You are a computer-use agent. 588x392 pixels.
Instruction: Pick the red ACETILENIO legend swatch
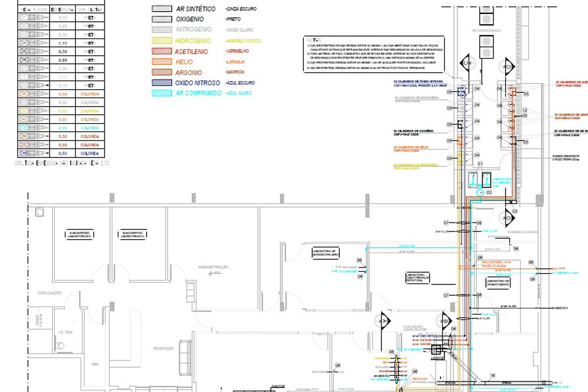tap(161, 52)
